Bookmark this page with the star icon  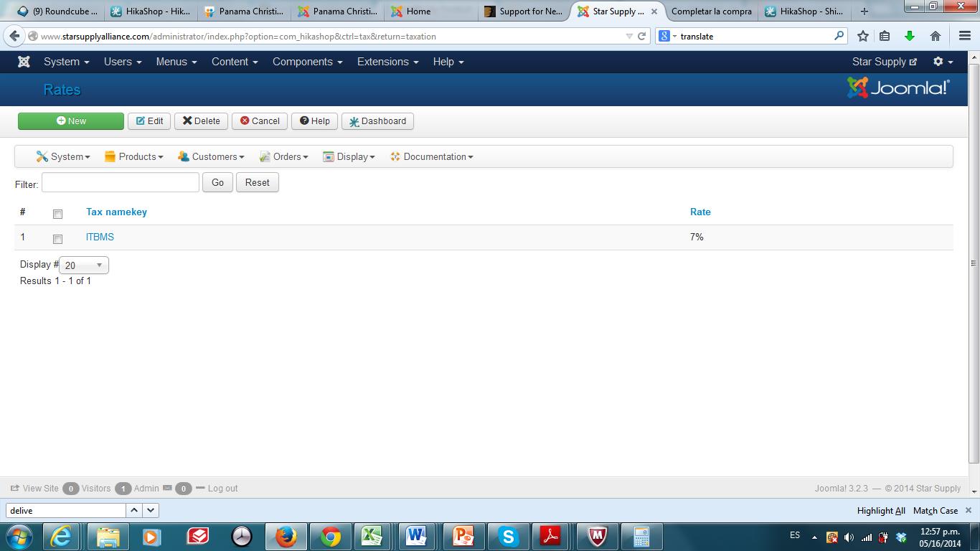(x=863, y=36)
